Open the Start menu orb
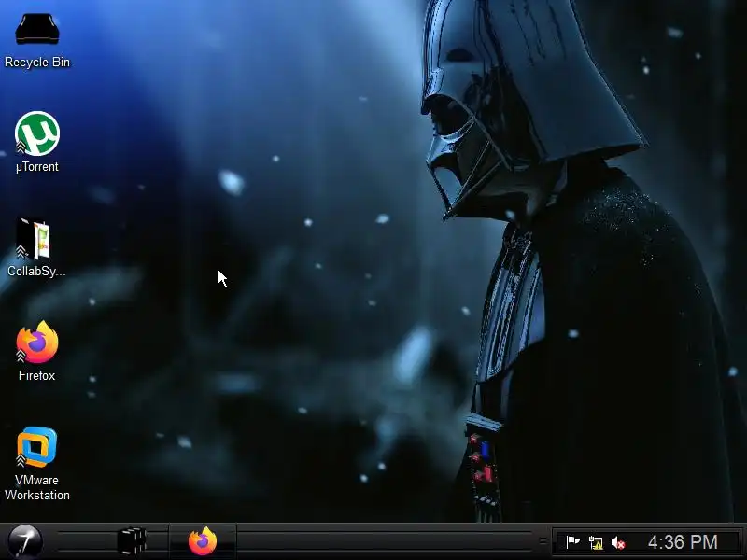Viewport: 747px width, 560px height. (x=25, y=541)
